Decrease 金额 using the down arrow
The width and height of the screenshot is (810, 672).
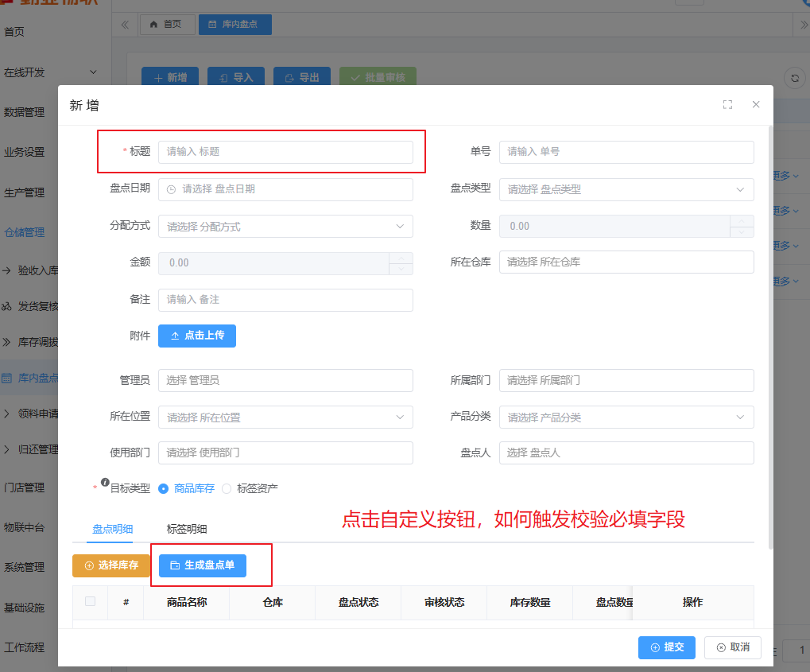point(401,269)
